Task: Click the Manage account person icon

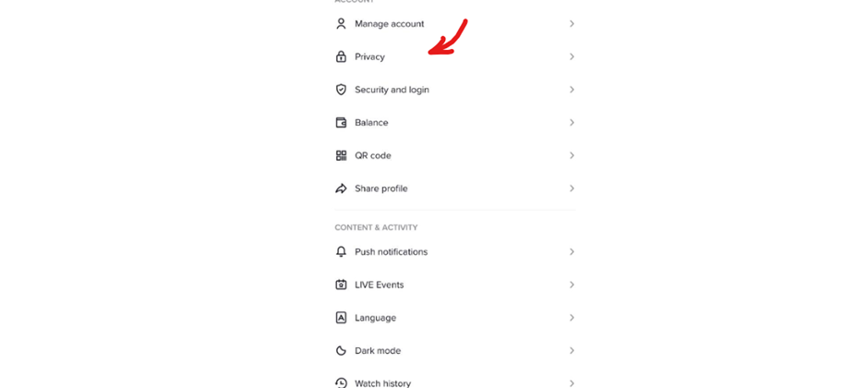Action: pos(341,24)
